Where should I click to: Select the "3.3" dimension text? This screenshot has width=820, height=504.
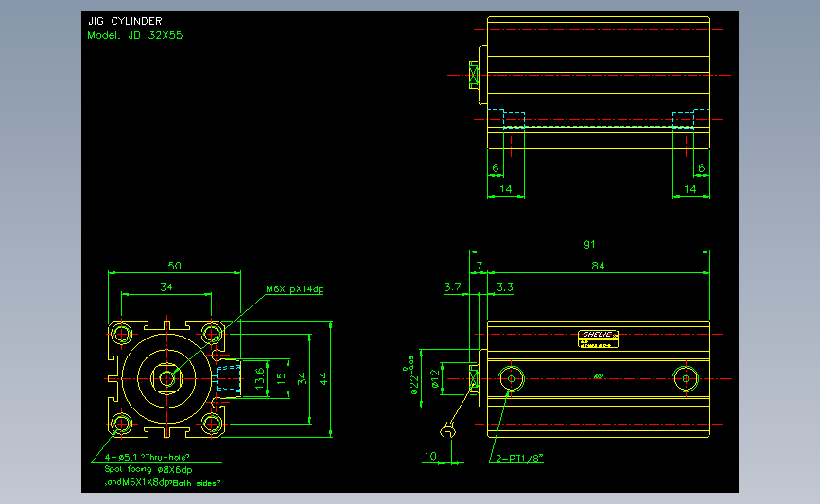[505, 287]
